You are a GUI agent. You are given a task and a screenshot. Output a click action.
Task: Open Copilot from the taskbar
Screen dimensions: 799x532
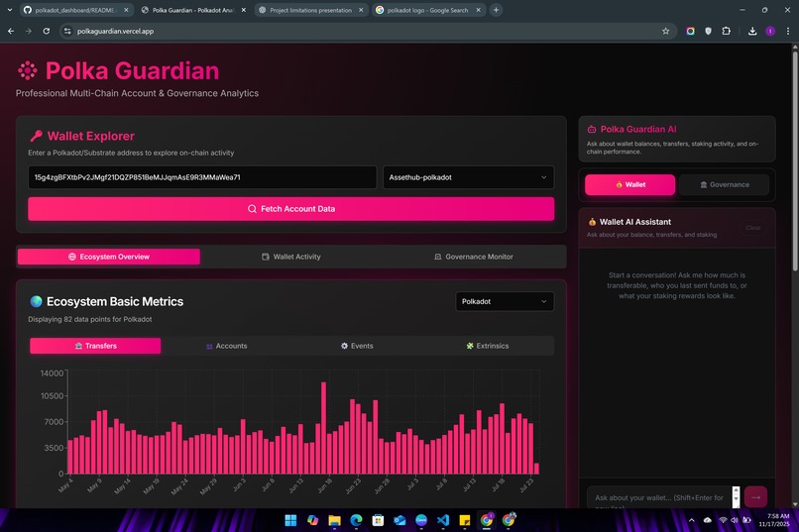312,520
